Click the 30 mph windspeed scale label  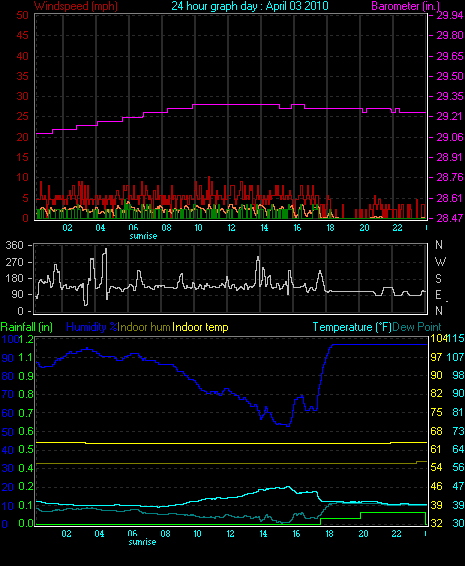[x=22, y=96]
